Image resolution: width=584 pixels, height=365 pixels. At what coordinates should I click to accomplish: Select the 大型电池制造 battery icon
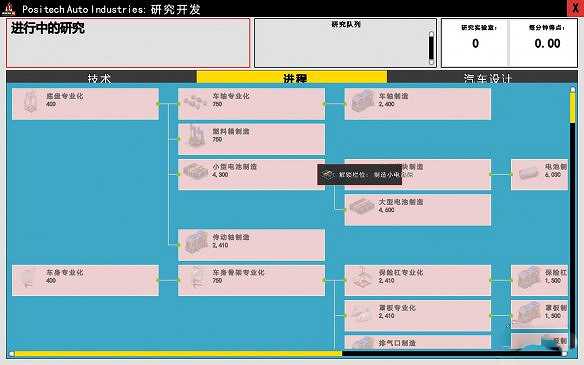tap(362, 207)
